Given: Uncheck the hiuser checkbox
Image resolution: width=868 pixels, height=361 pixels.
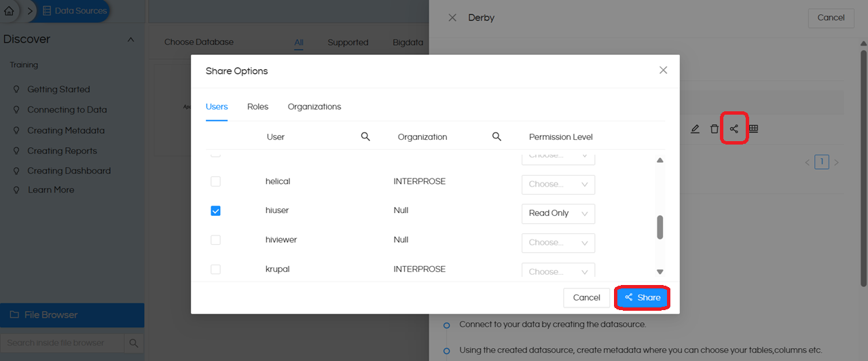Looking at the screenshot, I should coord(215,211).
